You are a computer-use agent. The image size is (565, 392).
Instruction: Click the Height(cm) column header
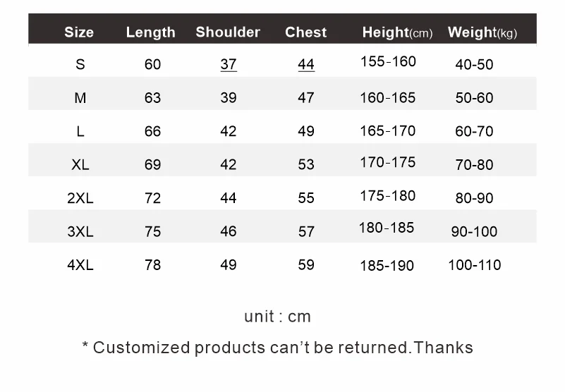point(396,32)
